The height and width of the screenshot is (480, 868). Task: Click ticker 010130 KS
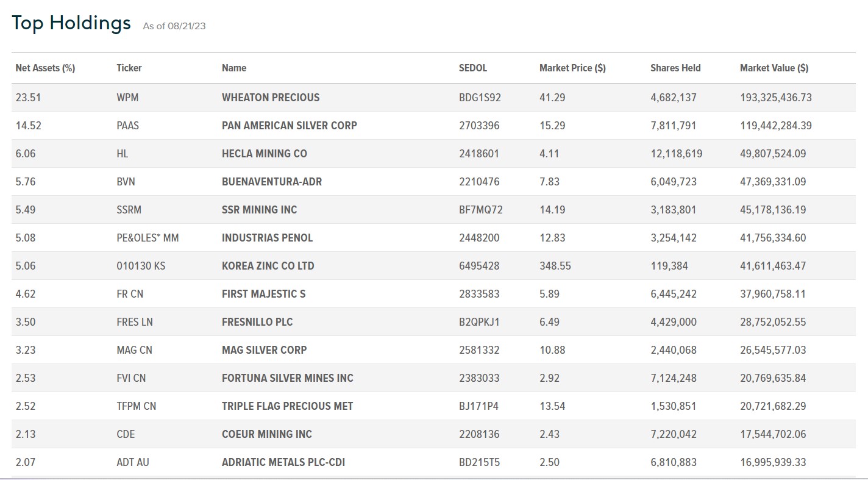point(141,266)
